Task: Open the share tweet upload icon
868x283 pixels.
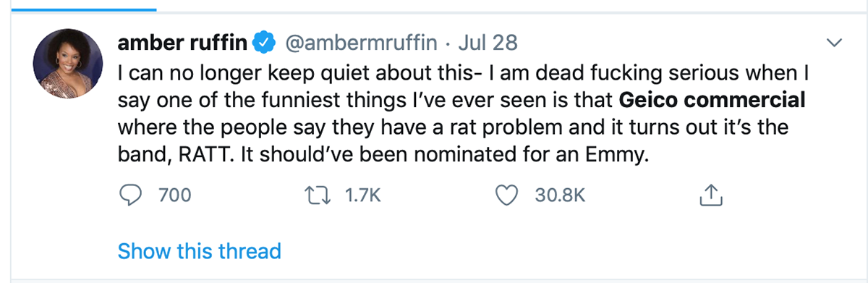Action: 711,194
